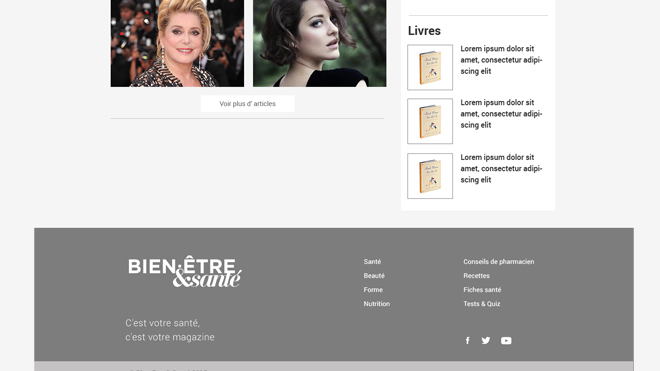This screenshot has width=660, height=371.
Task: Open the Santé footer link
Action: coord(372,262)
